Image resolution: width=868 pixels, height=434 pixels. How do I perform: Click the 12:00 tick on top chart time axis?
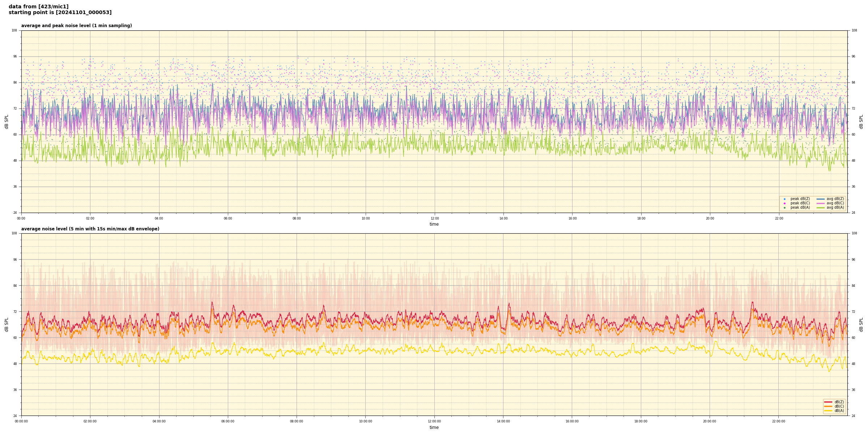click(x=434, y=218)
